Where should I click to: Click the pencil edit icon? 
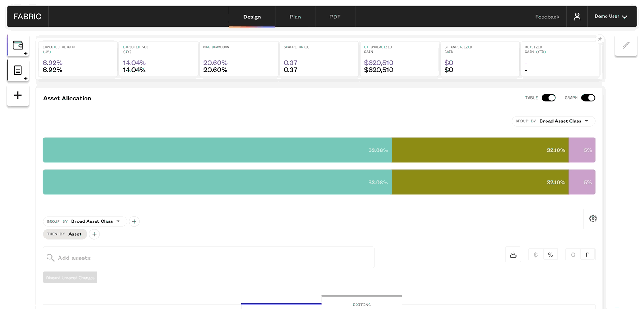click(626, 45)
